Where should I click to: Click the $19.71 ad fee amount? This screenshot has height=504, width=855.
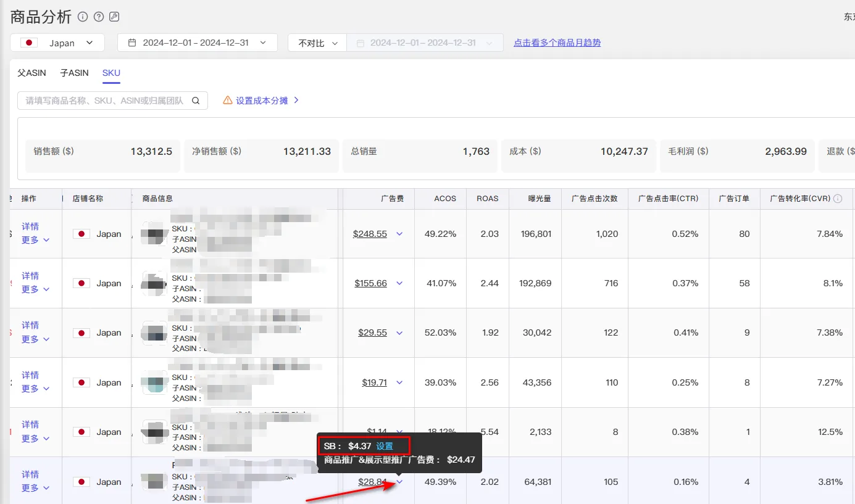tap(374, 382)
